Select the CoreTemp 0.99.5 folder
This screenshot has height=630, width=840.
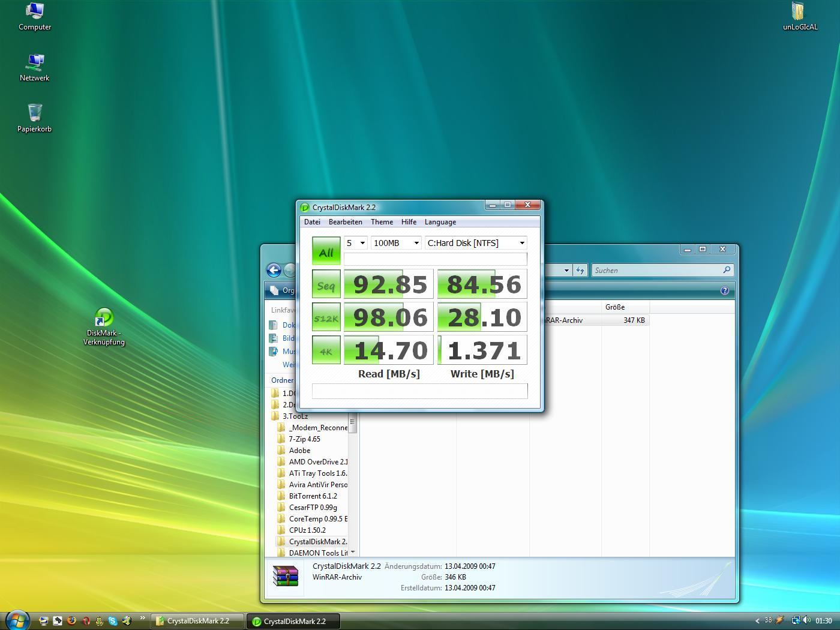click(x=313, y=519)
